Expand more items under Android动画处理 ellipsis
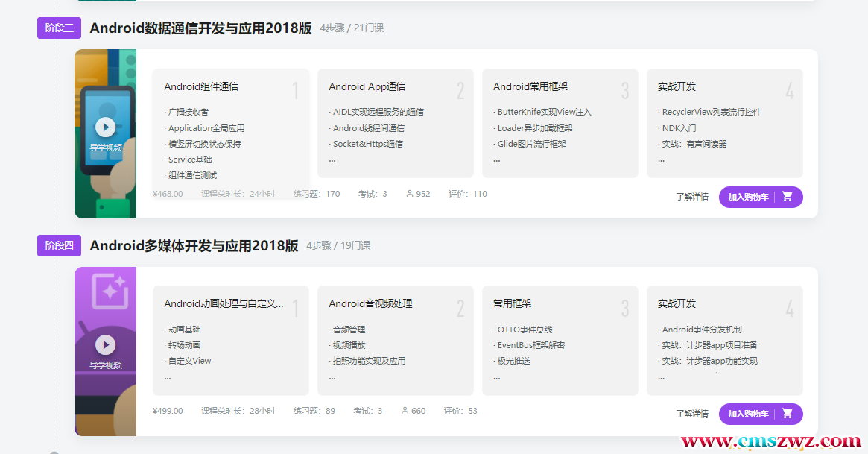Image resolution: width=868 pixels, height=454 pixels. coord(168,377)
